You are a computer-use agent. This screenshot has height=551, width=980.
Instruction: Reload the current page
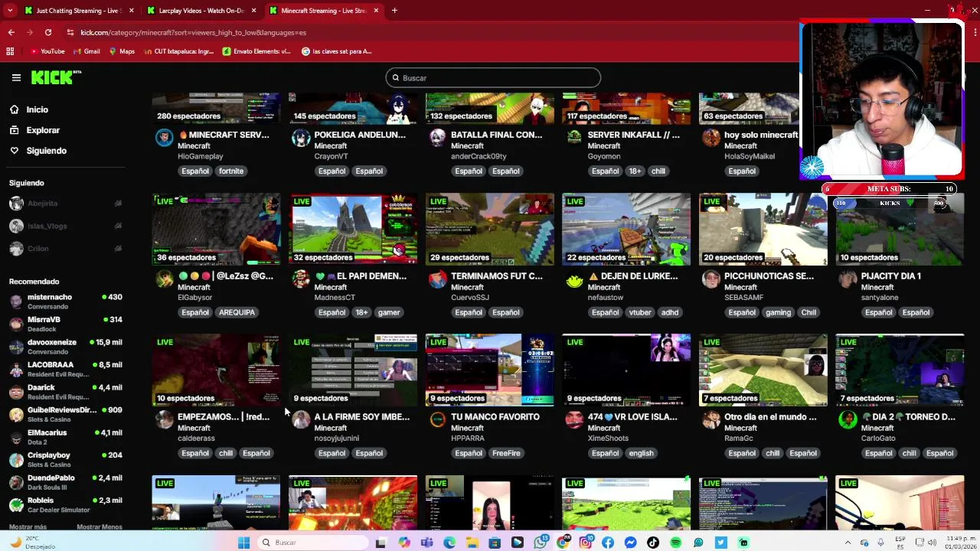coord(48,32)
